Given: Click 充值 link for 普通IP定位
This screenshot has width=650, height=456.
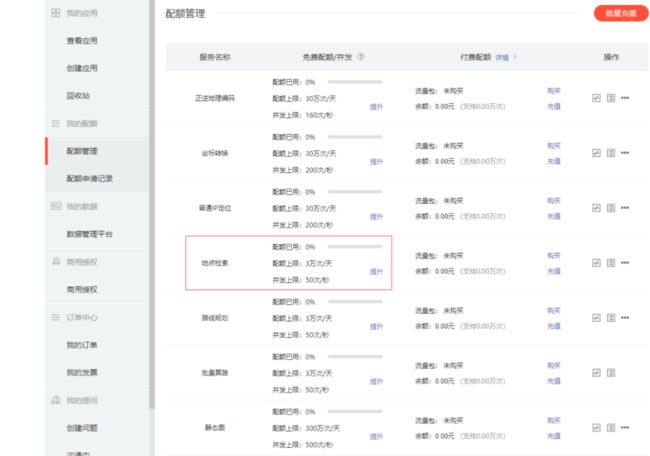Looking at the screenshot, I should tap(554, 216).
